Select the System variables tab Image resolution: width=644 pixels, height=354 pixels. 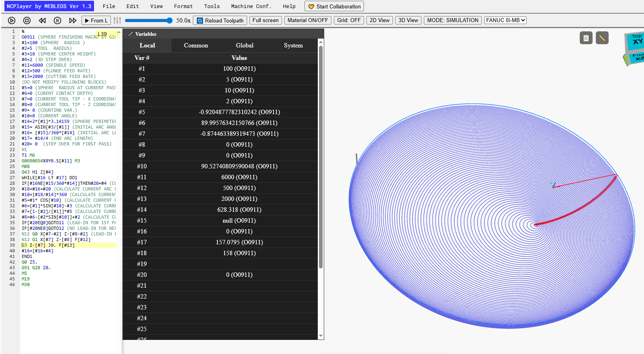click(x=293, y=45)
